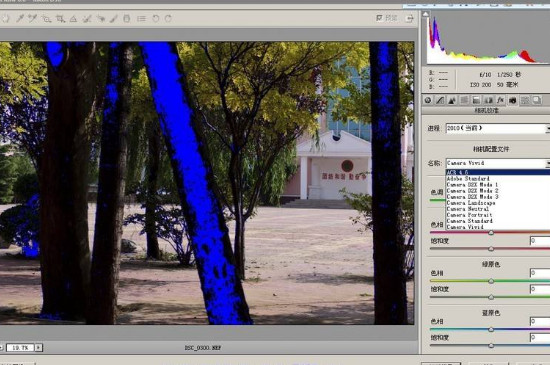Switch to the Effects fx panel tab

point(500,100)
